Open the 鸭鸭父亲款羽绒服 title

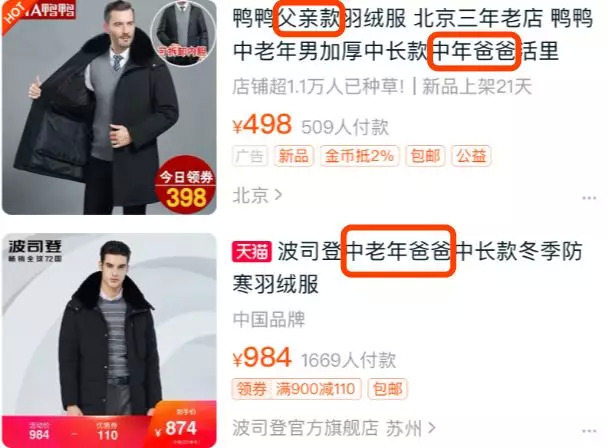(x=413, y=35)
